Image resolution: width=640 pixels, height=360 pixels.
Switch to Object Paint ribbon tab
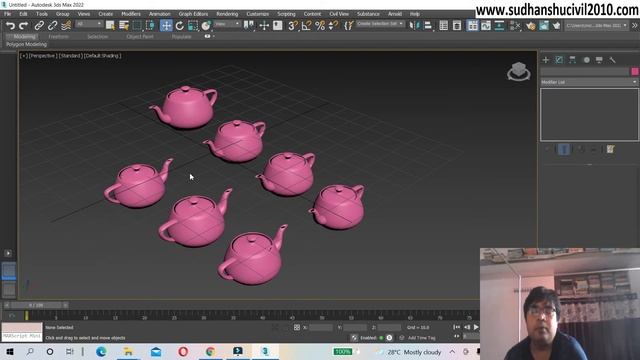pos(140,36)
